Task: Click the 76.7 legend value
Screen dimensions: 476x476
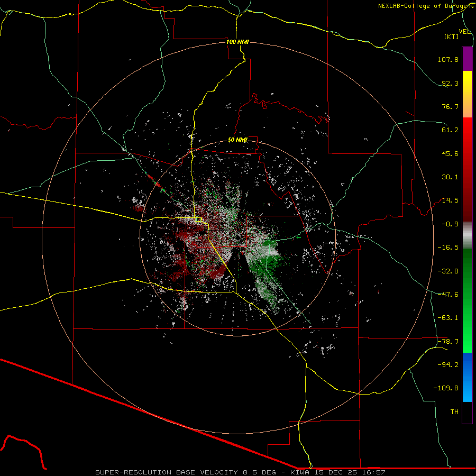Action: (x=450, y=106)
